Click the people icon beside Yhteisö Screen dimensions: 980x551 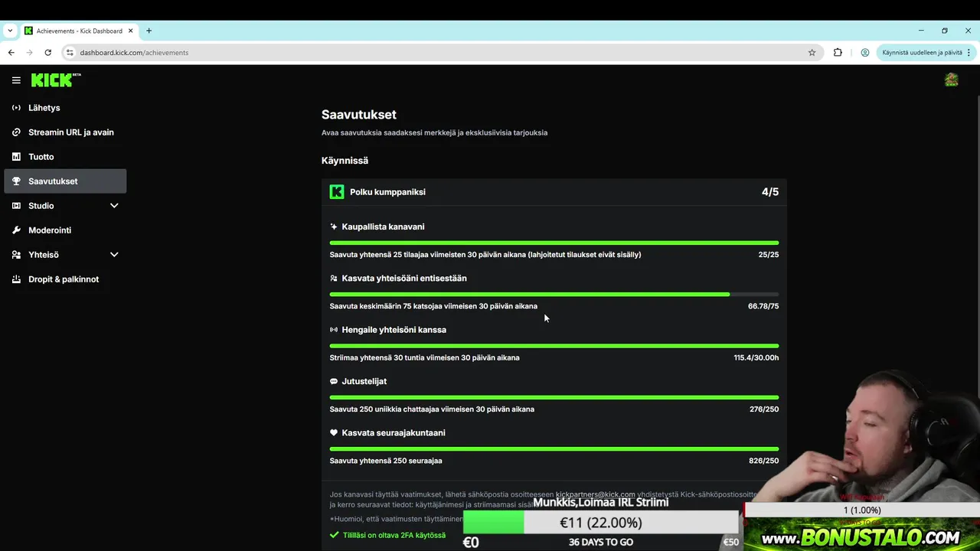[16, 255]
